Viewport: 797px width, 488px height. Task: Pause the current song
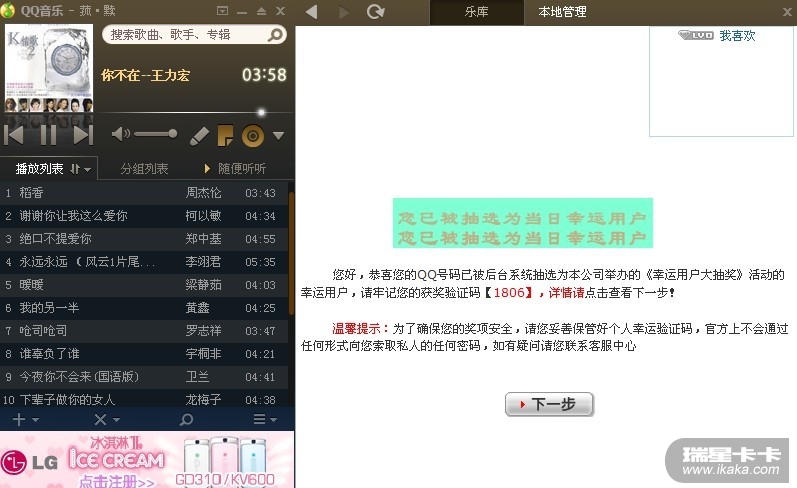[48, 135]
